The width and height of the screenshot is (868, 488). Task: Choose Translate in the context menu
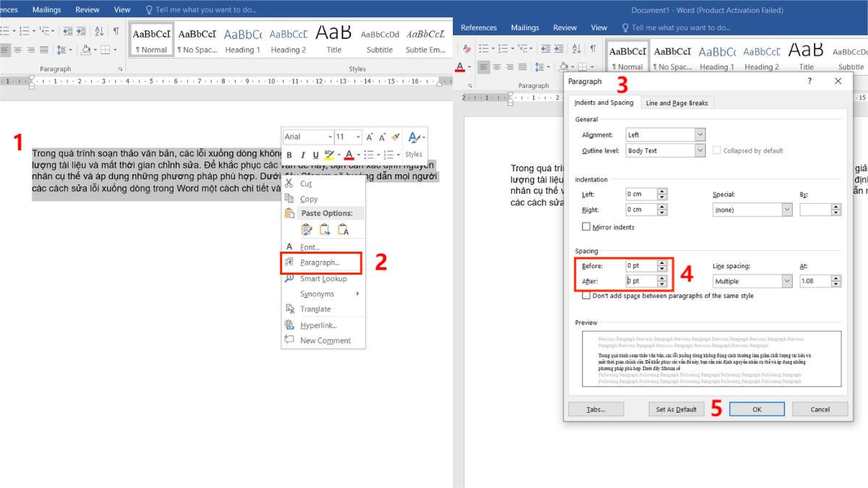coord(323,309)
